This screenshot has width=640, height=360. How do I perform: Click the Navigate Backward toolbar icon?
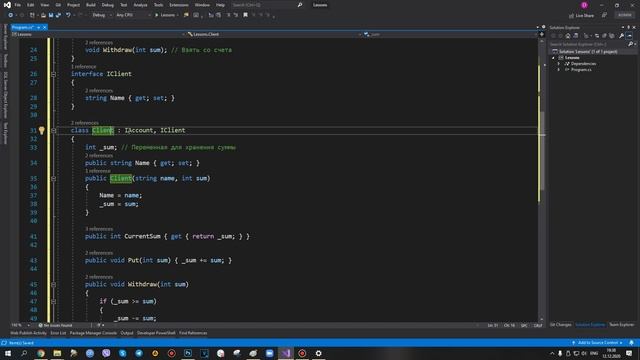[x=11, y=15]
